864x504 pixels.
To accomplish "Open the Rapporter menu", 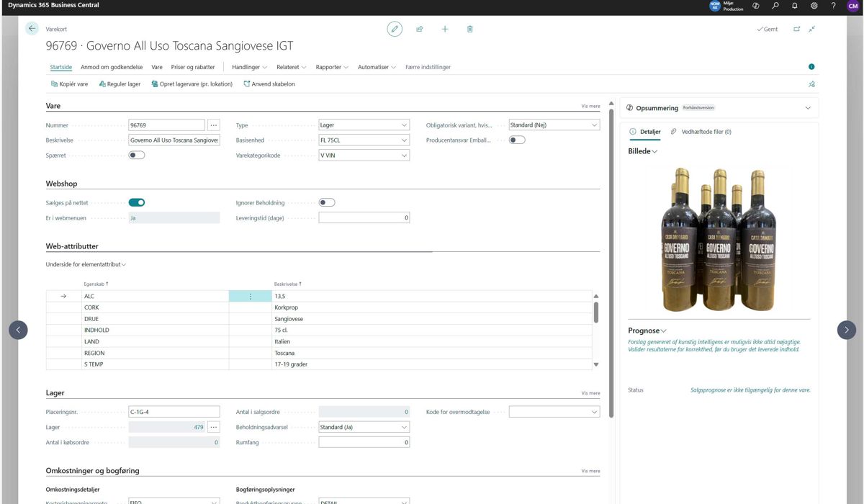I will 332,67.
